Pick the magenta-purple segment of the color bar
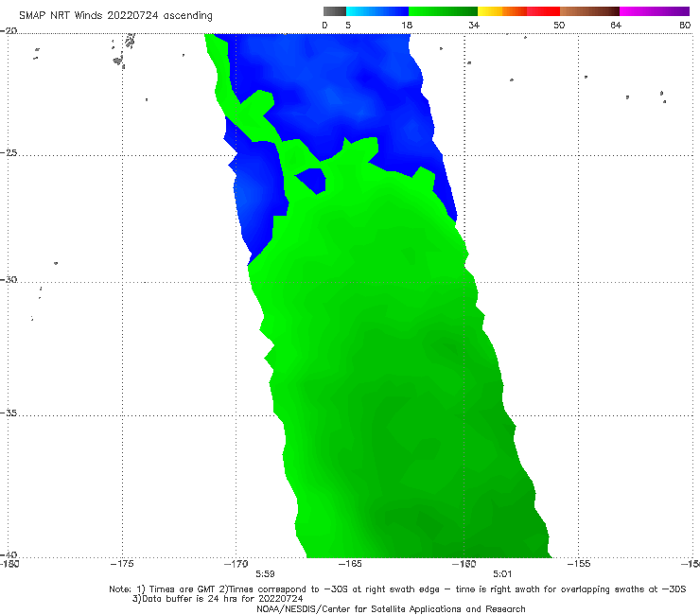This screenshot has width=700, height=615. (x=655, y=11)
